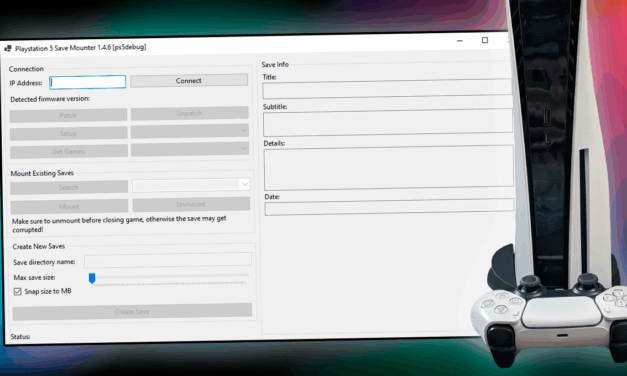Click the Status label at bottom
627x376 pixels.
coord(20,337)
